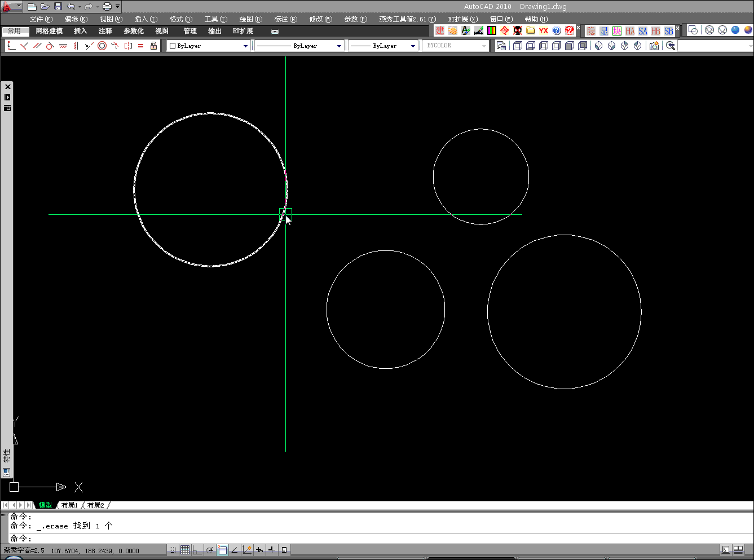Open the 燕秀工具箱2.61(Y) menu
The width and height of the screenshot is (754, 560).
point(408,19)
